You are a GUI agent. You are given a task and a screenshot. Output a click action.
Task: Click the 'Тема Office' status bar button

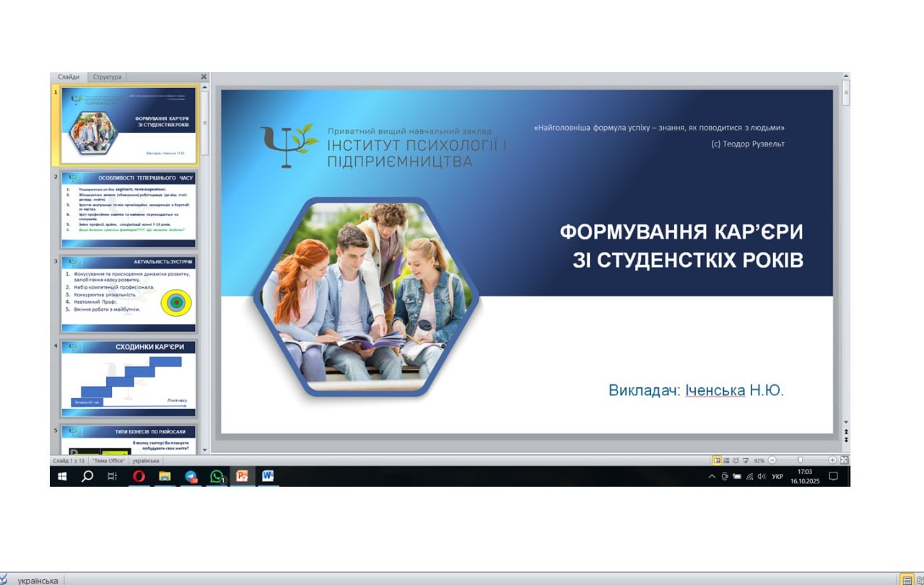(110, 459)
